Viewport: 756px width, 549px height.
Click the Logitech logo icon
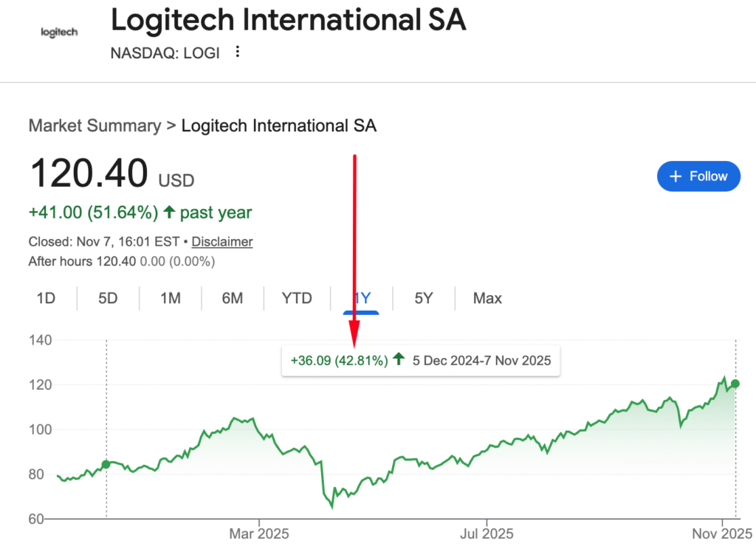(x=59, y=32)
